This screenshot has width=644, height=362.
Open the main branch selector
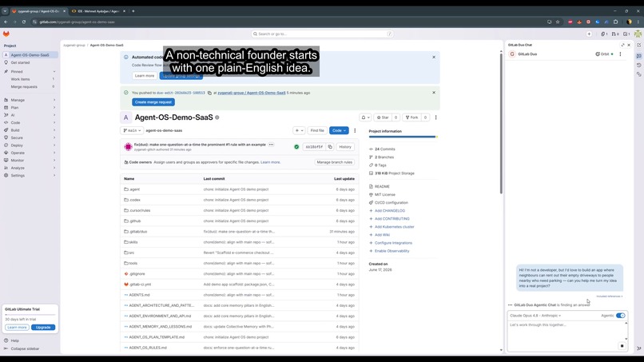[x=132, y=131]
